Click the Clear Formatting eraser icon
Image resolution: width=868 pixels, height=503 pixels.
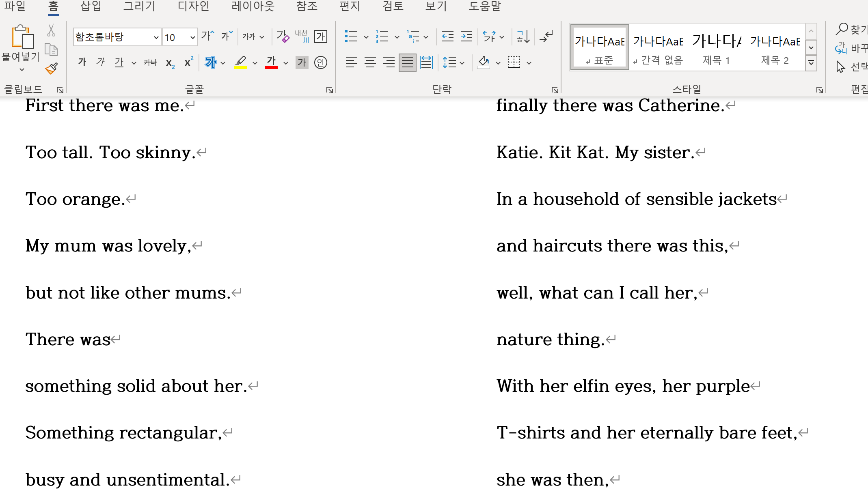click(283, 37)
